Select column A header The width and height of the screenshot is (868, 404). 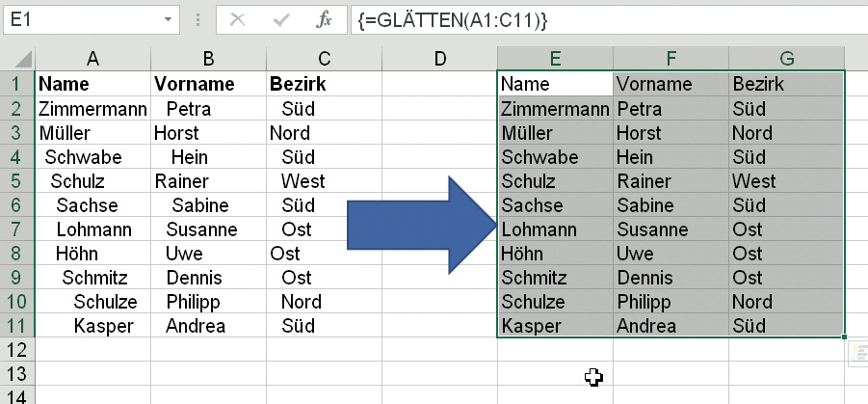coord(92,59)
